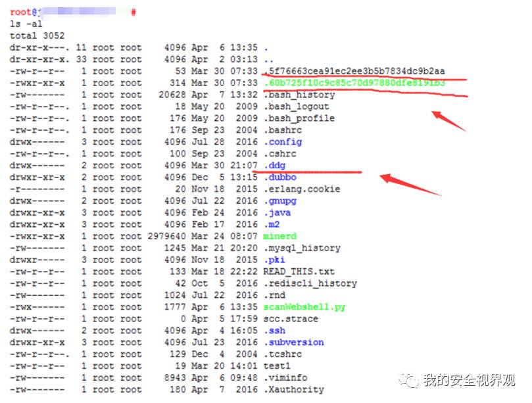The width and height of the screenshot is (532, 403).
Task: Click the .rnd file name
Action: [x=274, y=295]
